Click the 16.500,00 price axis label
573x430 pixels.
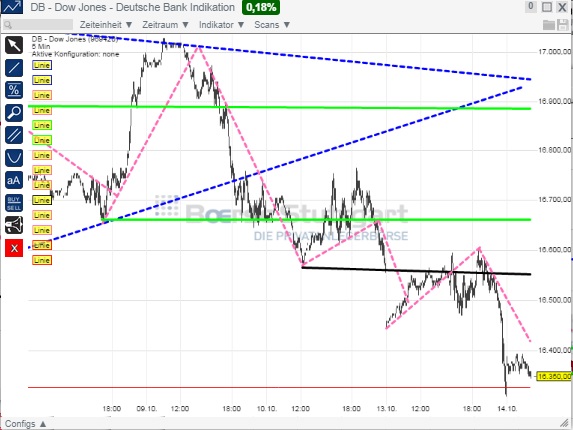[554, 300]
